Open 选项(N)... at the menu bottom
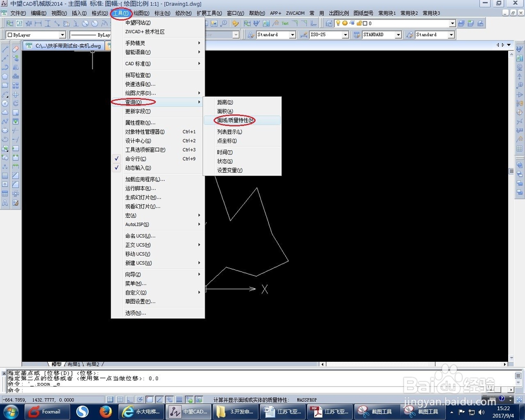The width and height of the screenshot is (525, 420). click(x=157, y=312)
